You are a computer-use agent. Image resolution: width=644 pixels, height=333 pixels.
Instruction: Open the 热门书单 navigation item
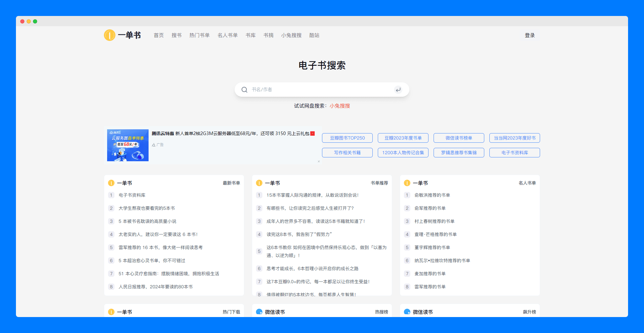tap(199, 35)
